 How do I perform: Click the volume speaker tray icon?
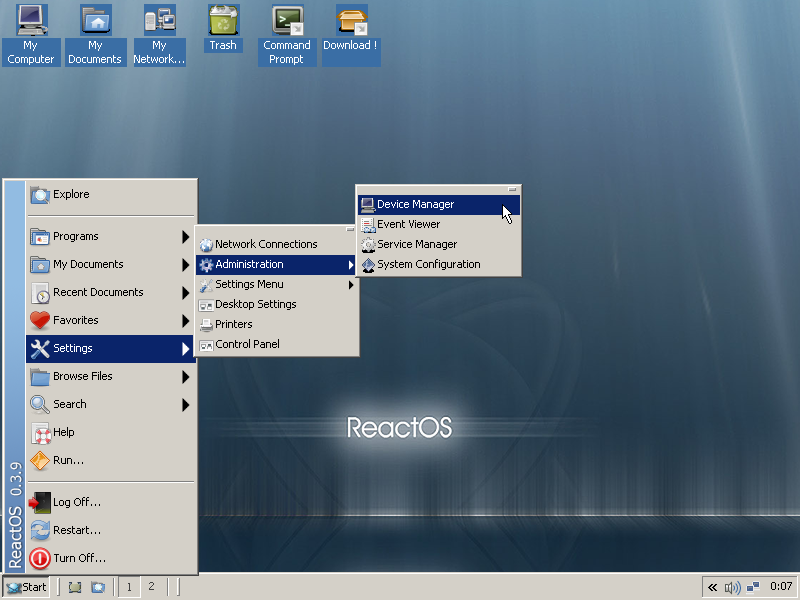click(733, 587)
